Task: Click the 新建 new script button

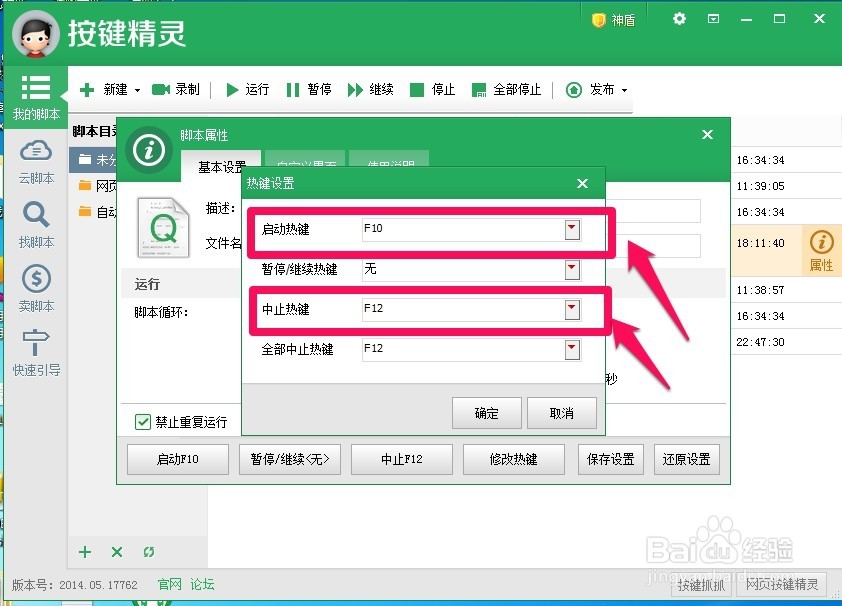Action: [103, 89]
